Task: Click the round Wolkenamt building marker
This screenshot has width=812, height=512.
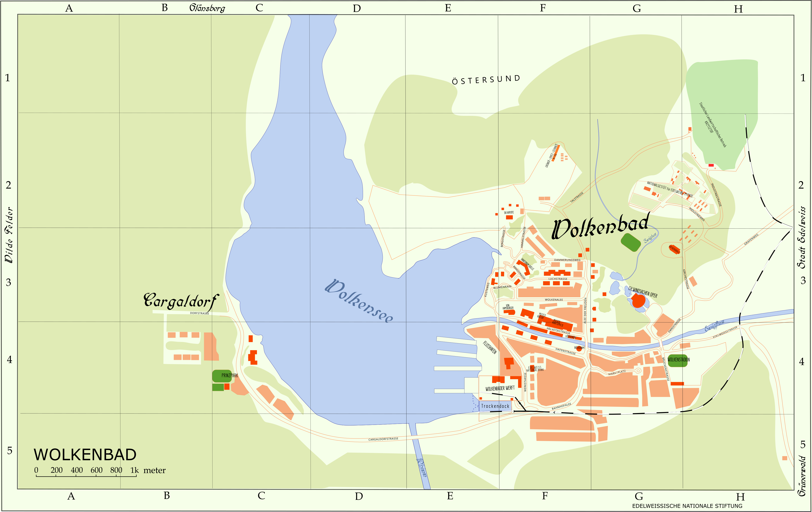Action: click(579, 349)
